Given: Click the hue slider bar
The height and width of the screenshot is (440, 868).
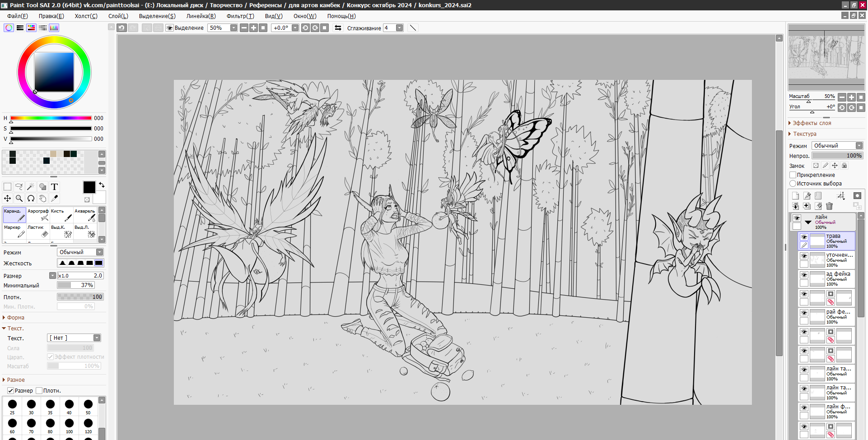Looking at the screenshot, I should click(x=51, y=118).
